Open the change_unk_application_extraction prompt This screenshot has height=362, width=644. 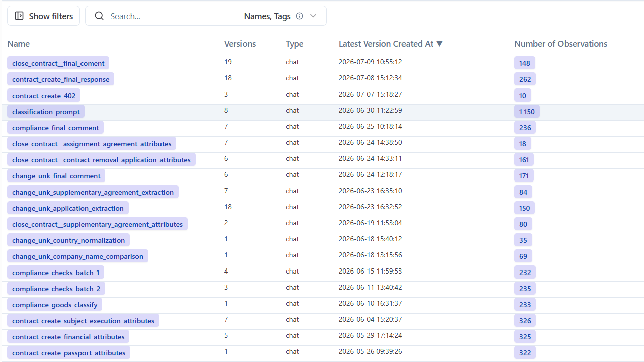pyautogui.click(x=68, y=208)
